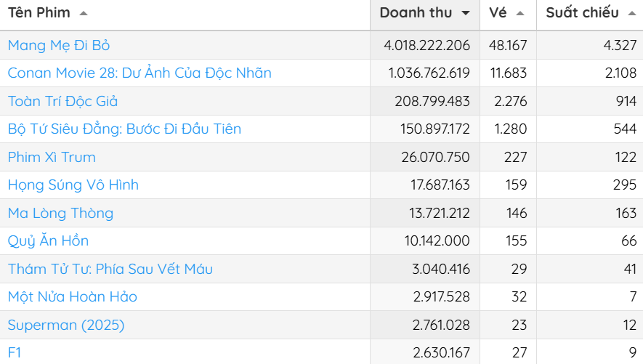
Task: Open the Mang Mẹ Đi Bỏ link
Action: [x=59, y=45]
